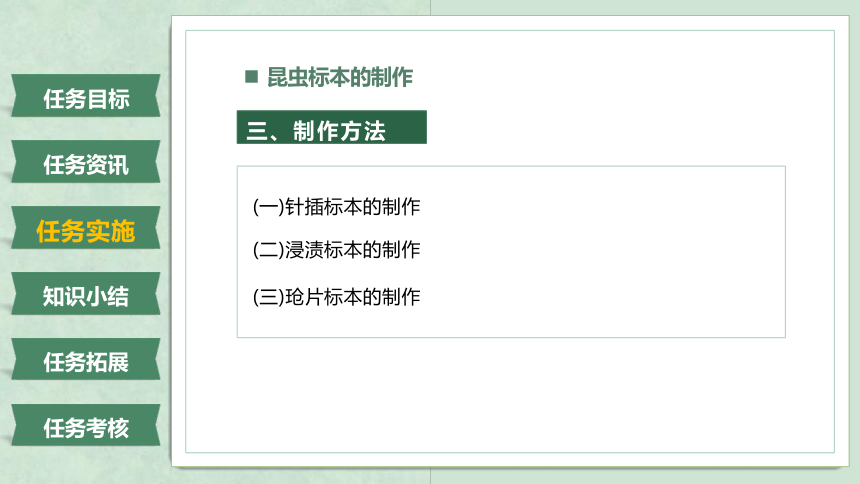Click blank area below the list box
Screen dimensions: 860x484
point(510,395)
